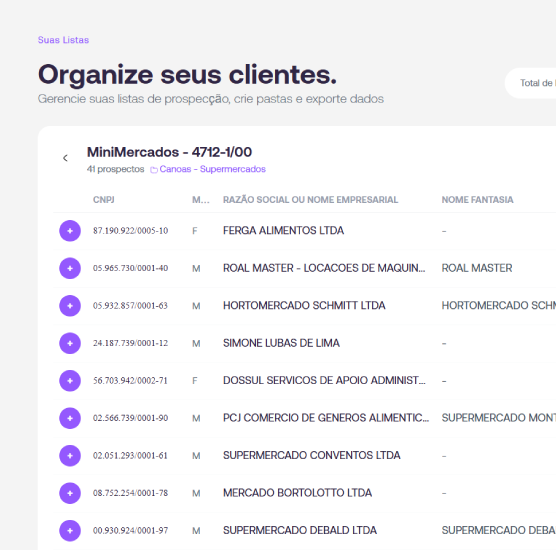Click the MiniMercados - 4712-1/00 list title

[x=169, y=152]
